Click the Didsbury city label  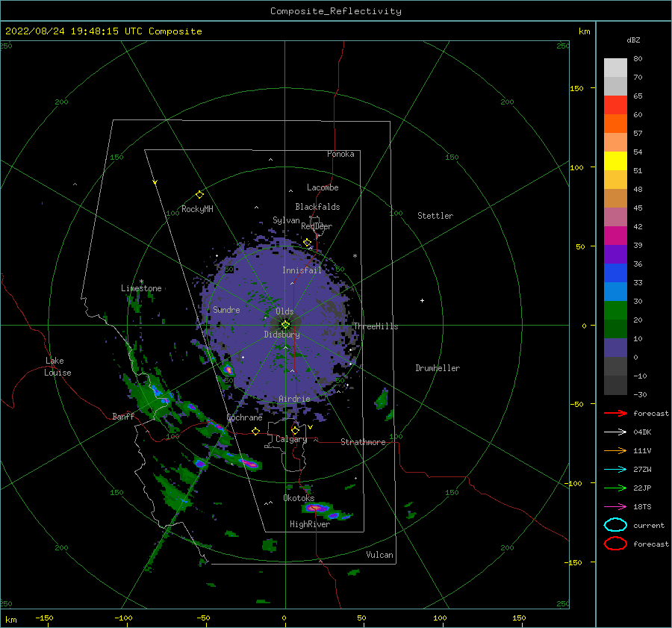[282, 335]
